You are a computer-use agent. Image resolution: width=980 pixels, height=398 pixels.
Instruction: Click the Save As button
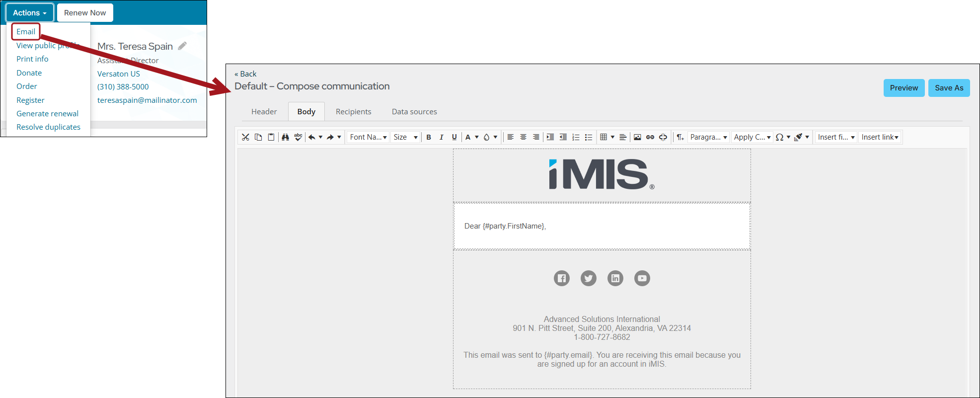[949, 88]
